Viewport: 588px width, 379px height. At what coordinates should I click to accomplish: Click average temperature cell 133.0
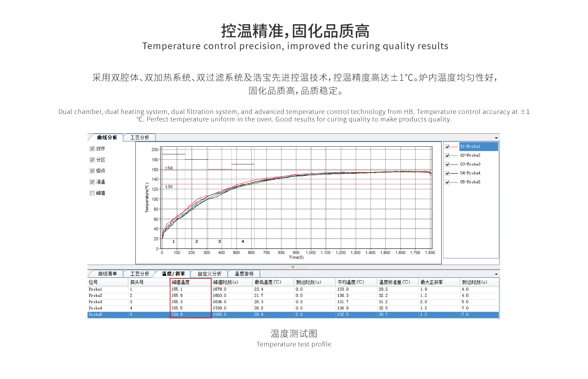click(343, 290)
